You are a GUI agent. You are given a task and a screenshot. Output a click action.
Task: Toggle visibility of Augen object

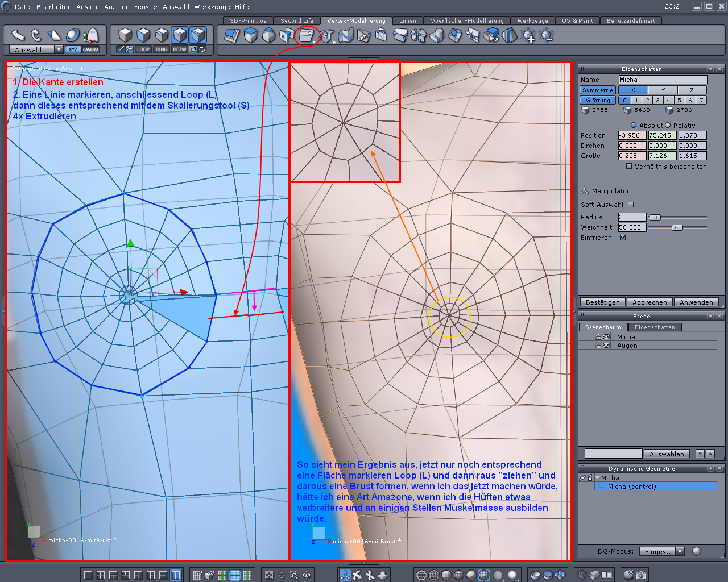pos(606,346)
